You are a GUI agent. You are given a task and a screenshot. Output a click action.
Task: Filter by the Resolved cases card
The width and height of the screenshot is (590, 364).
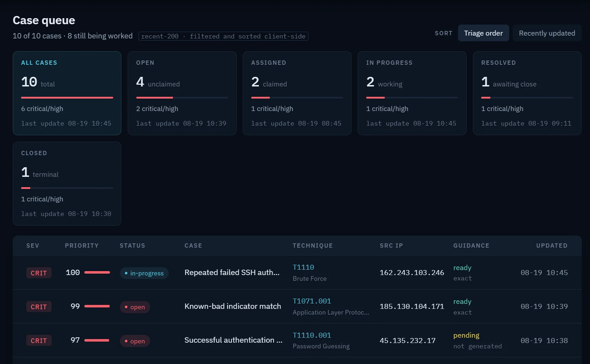(x=527, y=93)
